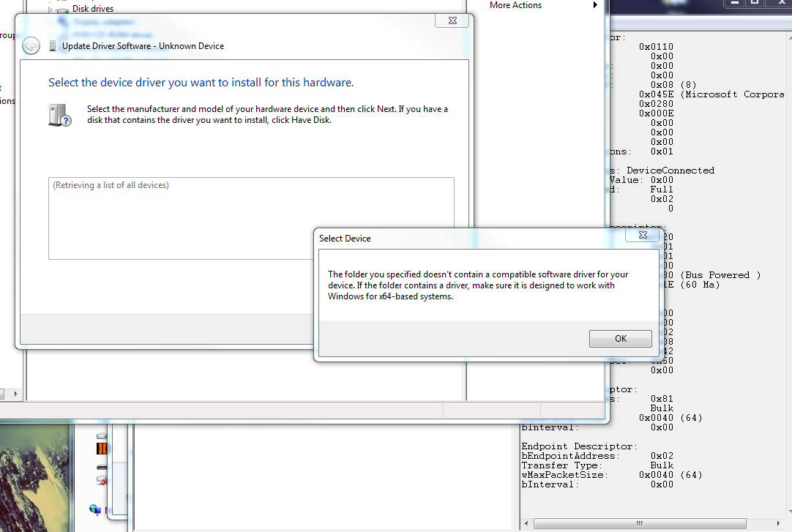This screenshot has height=532, width=792.
Task: Click the drive icon with the red X
Action: pyautogui.click(x=102, y=480)
